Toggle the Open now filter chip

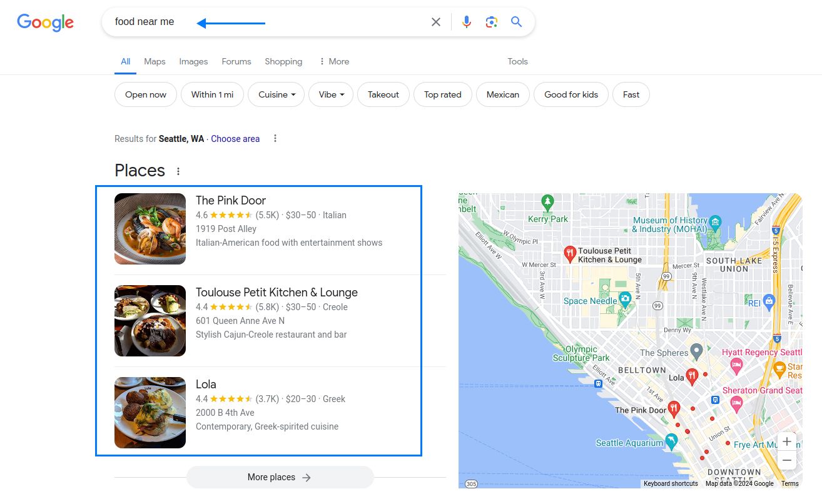click(146, 94)
